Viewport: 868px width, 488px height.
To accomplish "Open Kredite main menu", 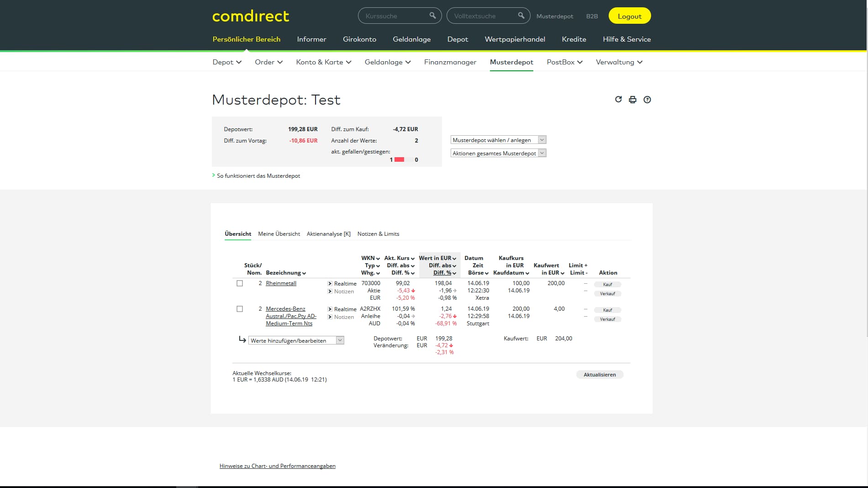I will click(x=574, y=39).
